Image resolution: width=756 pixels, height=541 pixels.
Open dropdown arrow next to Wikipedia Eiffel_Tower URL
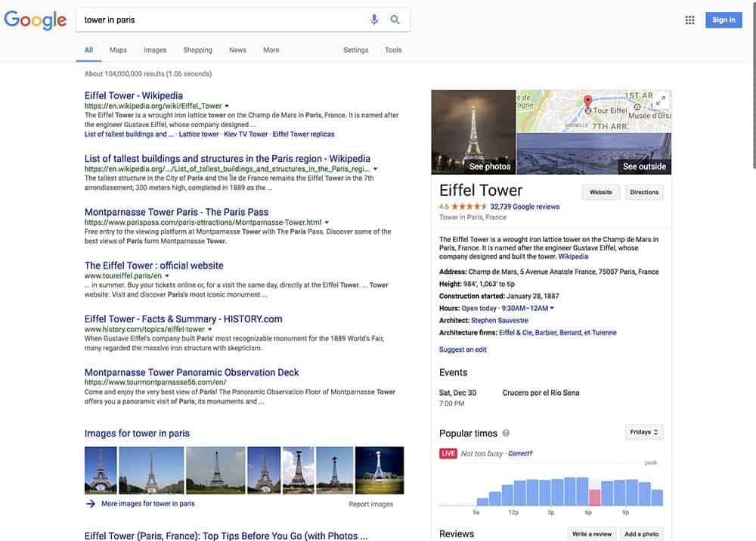227,106
